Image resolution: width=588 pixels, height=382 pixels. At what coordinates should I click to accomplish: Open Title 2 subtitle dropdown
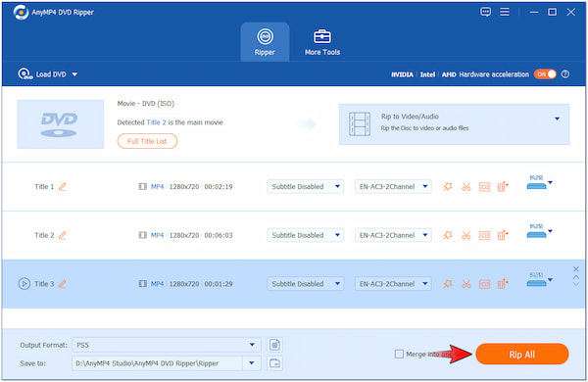coord(305,235)
